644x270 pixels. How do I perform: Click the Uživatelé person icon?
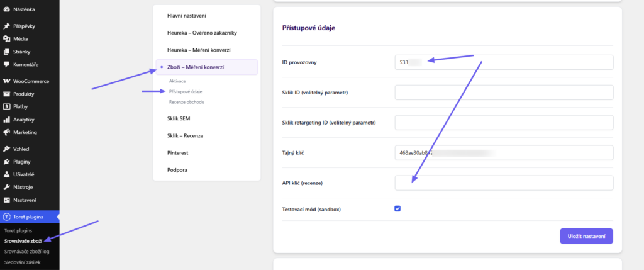[6, 175]
